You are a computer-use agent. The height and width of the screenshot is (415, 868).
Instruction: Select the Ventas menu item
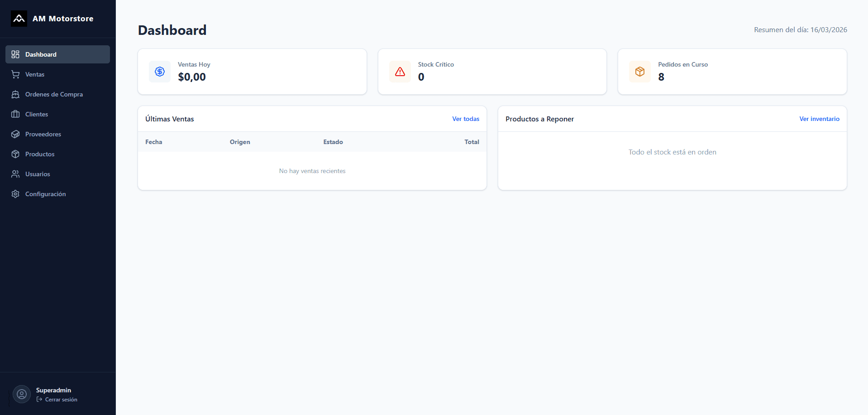tap(35, 74)
